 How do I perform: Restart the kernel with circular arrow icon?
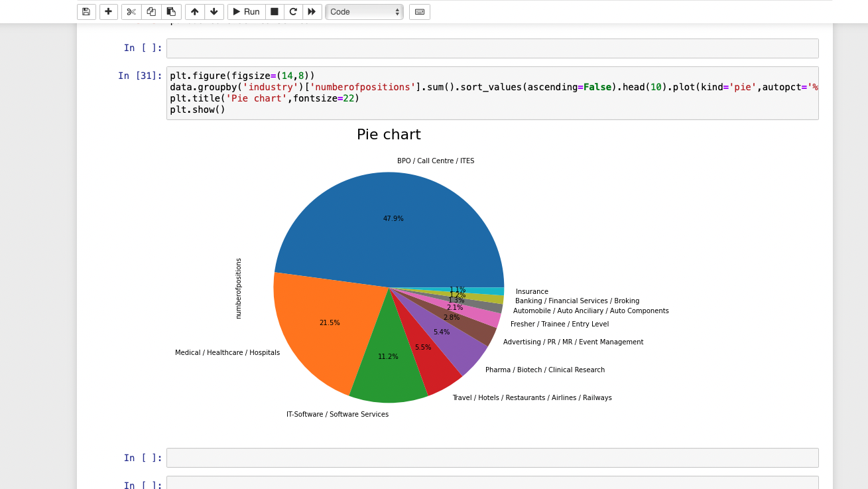[x=293, y=12]
